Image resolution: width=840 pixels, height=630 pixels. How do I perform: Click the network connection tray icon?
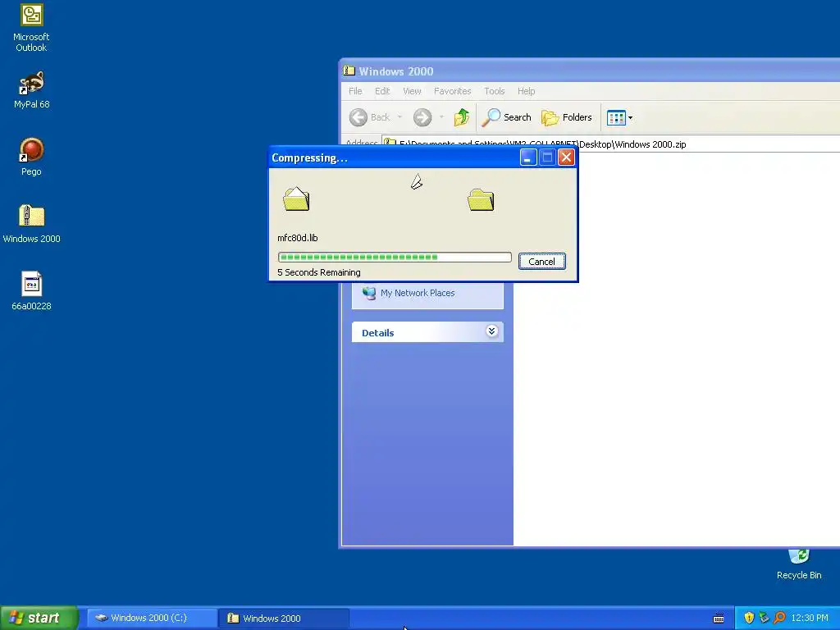point(764,619)
